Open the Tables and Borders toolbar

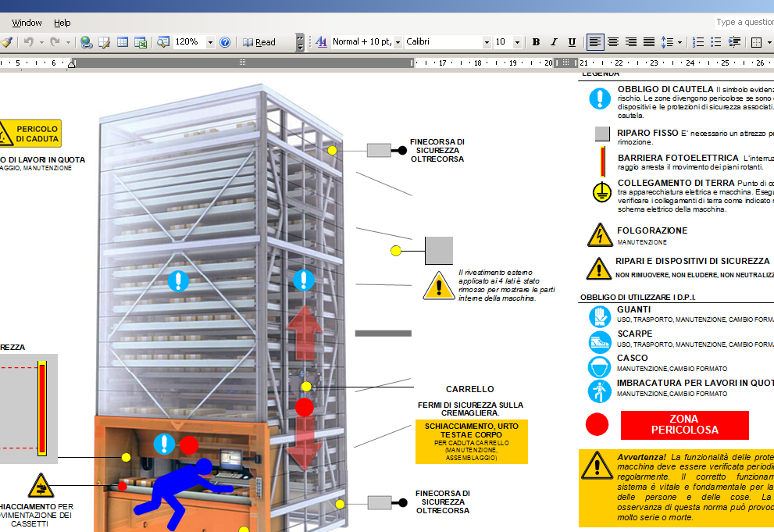(x=104, y=42)
